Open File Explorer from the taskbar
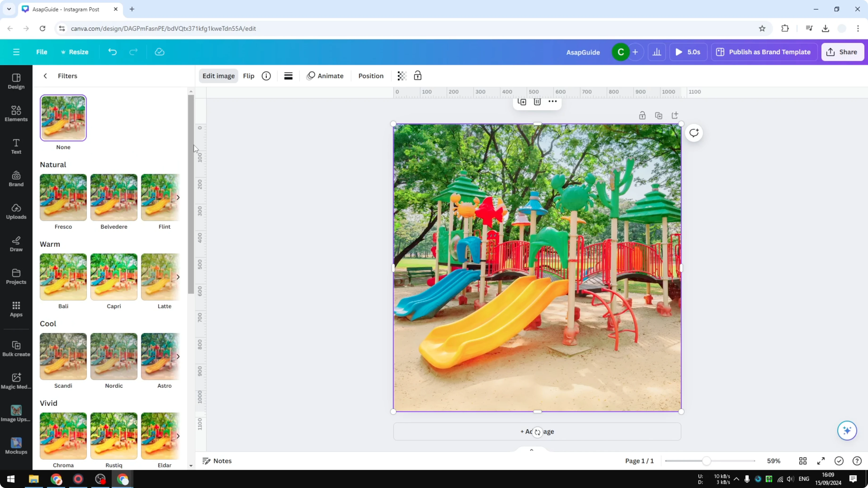This screenshot has height=488, width=868. [x=34, y=479]
